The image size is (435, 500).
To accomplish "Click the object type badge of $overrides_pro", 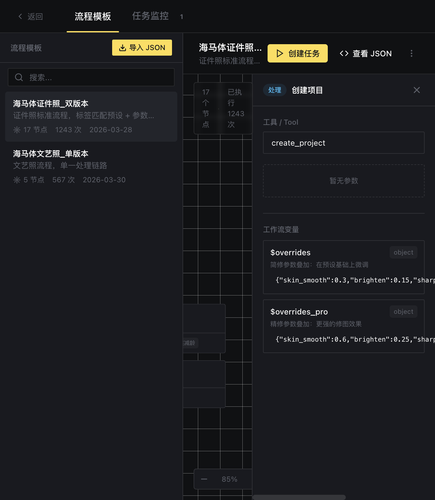I will 403,312.
